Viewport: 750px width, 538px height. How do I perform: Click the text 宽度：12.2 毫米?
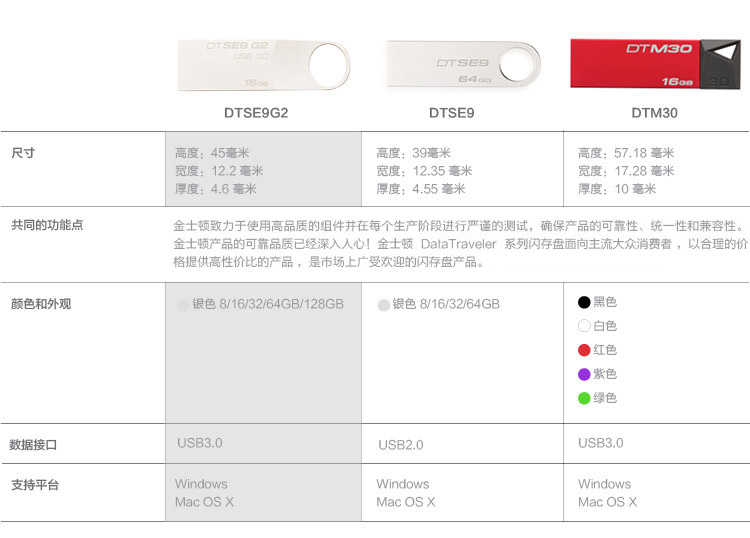click(219, 171)
